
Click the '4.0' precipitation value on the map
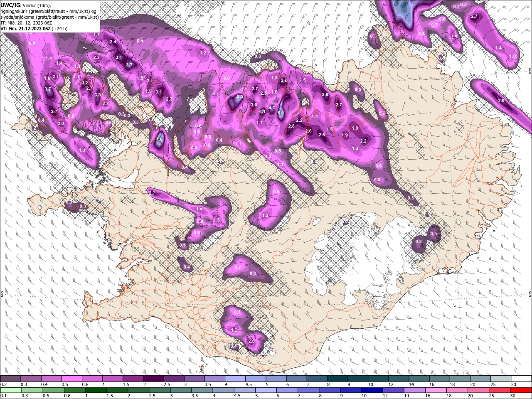coord(272,108)
